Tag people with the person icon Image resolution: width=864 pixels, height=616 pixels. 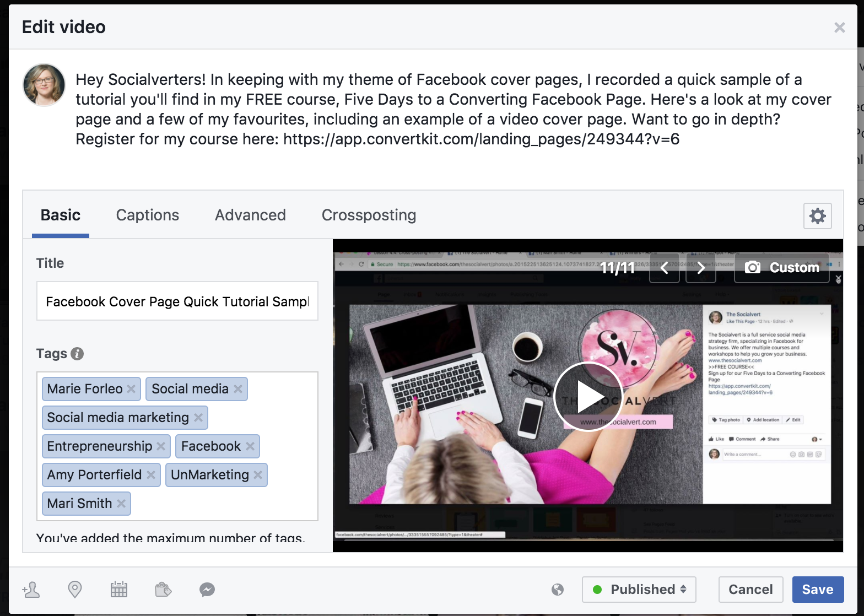(x=31, y=590)
